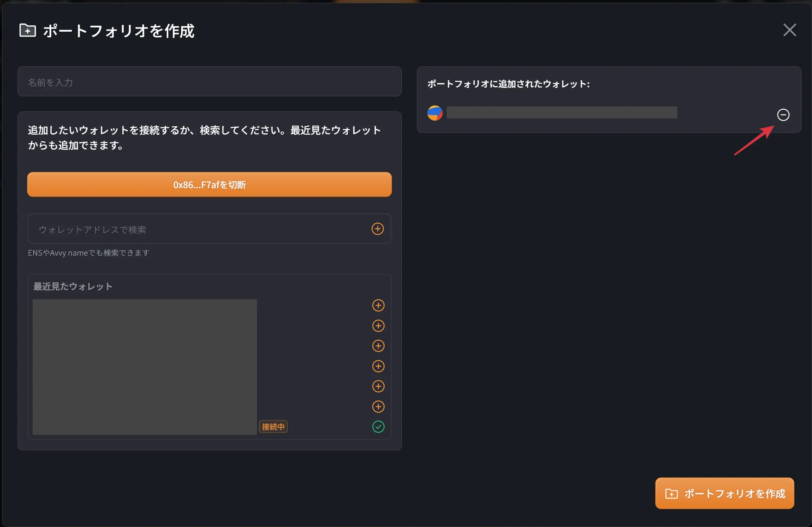Add the second recently viewed wallet

pyautogui.click(x=378, y=326)
